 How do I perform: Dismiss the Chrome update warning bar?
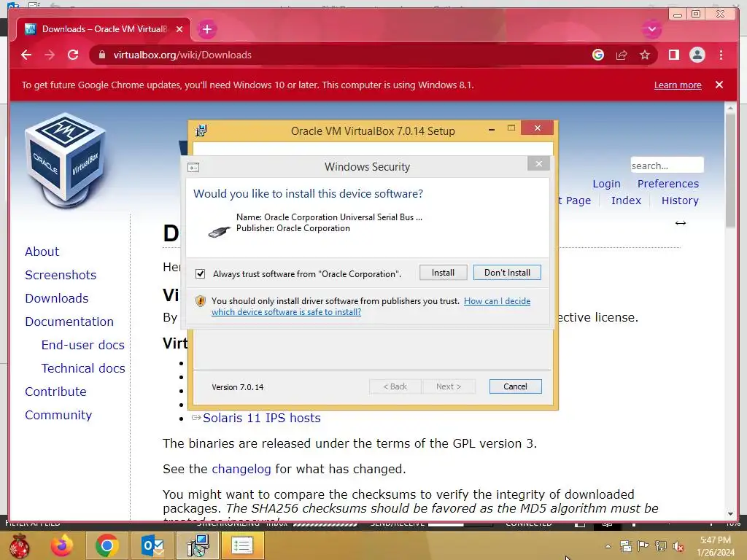[x=719, y=85]
